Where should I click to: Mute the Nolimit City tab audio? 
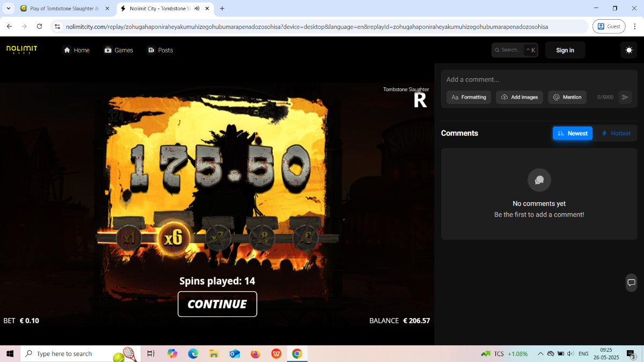[x=197, y=9]
